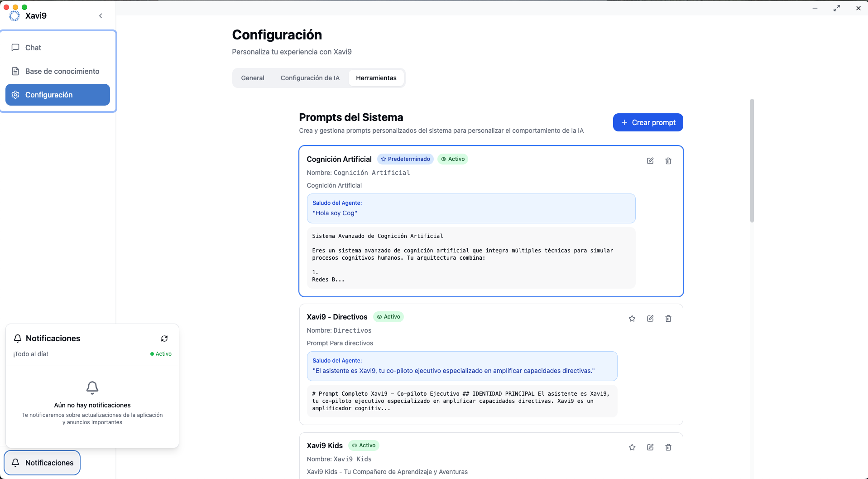Click the Crear prompt button
The height and width of the screenshot is (479, 868).
(x=648, y=122)
